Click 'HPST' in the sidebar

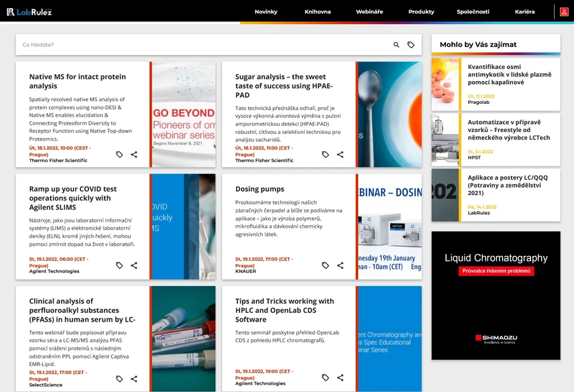pos(474,157)
